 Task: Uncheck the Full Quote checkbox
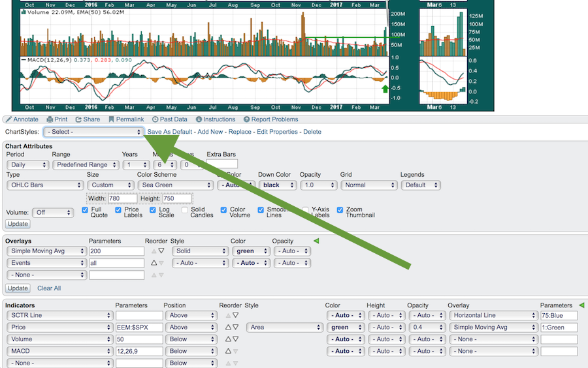pyautogui.click(x=86, y=210)
